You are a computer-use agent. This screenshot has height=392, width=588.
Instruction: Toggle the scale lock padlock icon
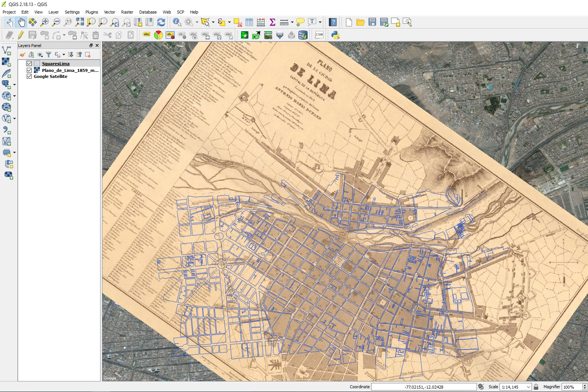click(x=536, y=387)
